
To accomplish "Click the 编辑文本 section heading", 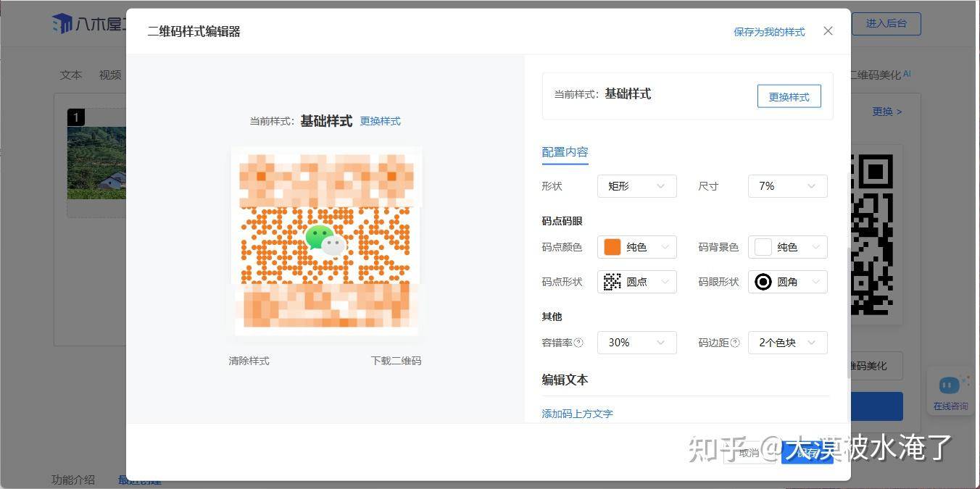I will coord(565,380).
